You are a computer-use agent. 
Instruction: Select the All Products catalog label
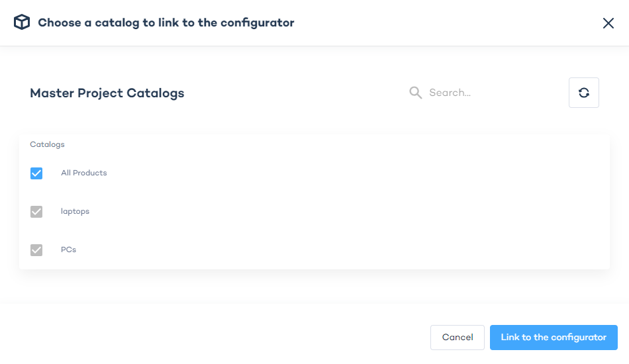point(84,173)
